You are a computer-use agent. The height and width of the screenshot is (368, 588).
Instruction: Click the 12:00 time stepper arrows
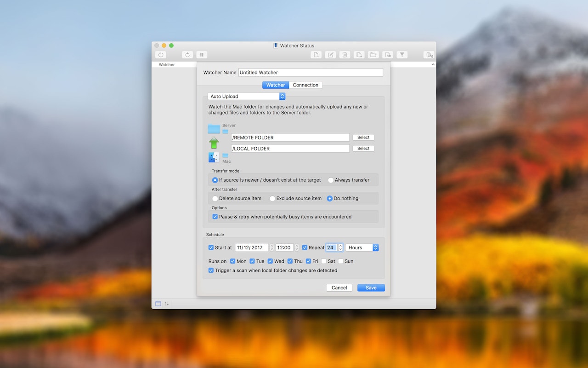coord(297,247)
